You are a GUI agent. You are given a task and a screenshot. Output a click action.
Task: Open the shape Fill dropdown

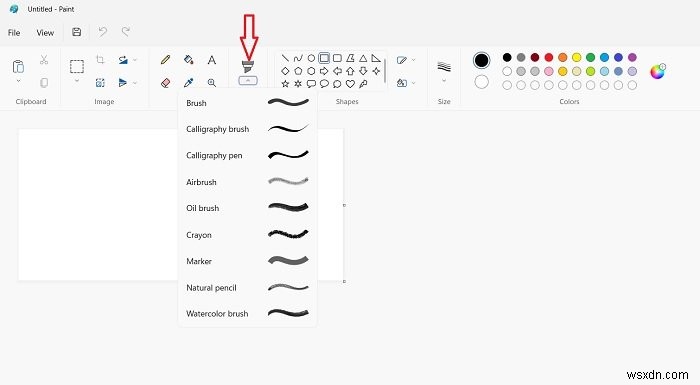405,83
